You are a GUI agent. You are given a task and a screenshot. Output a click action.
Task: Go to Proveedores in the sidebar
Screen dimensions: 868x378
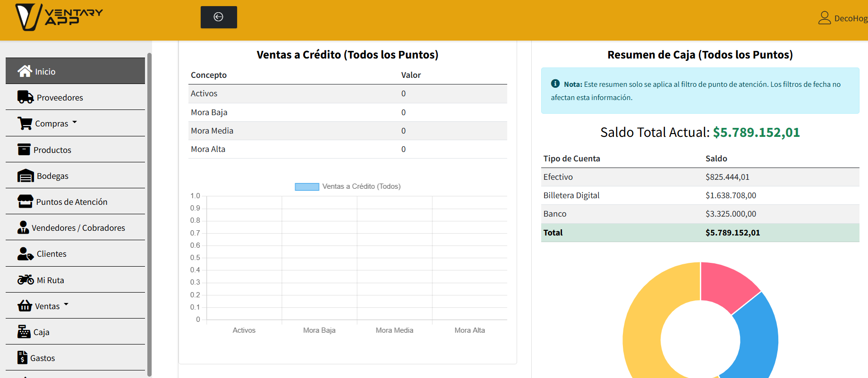[x=75, y=97]
